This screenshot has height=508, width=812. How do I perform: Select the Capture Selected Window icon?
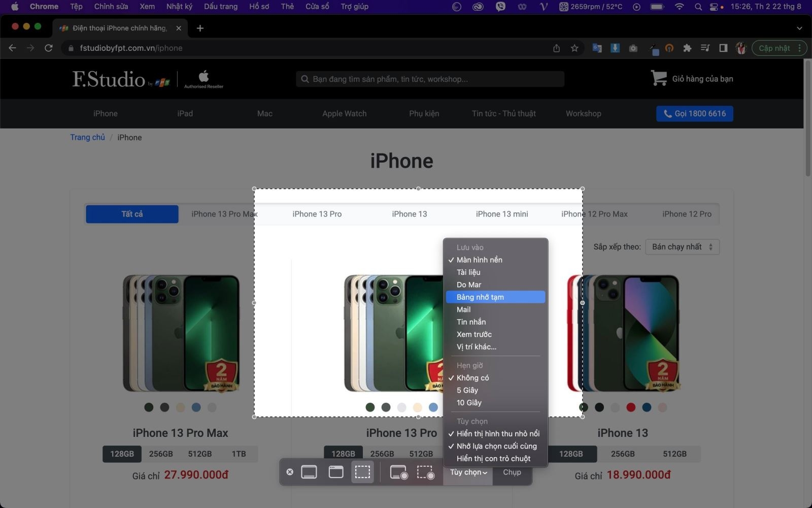tap(335, 471)
